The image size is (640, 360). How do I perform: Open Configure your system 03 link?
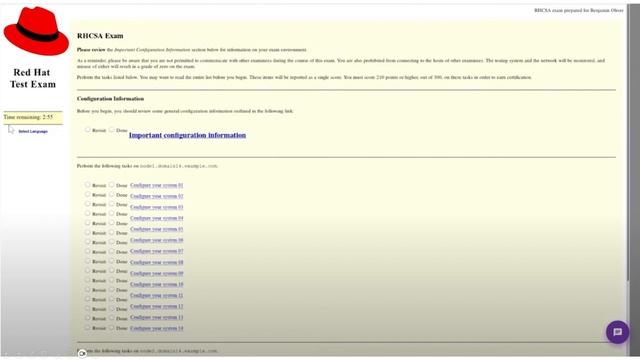[157, 207]
